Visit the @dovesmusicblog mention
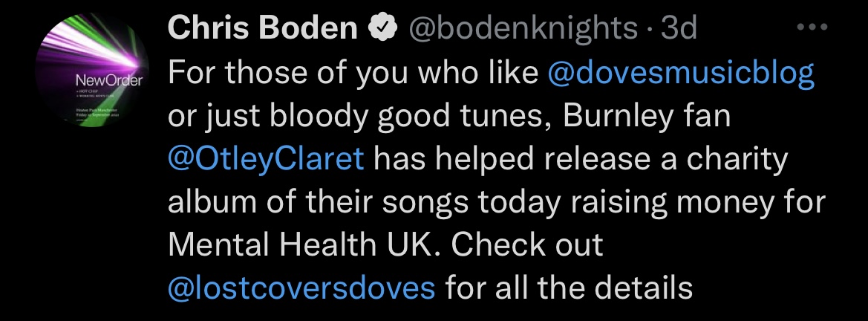The width and height of the screenshot is (868, 321). (681, 73)
